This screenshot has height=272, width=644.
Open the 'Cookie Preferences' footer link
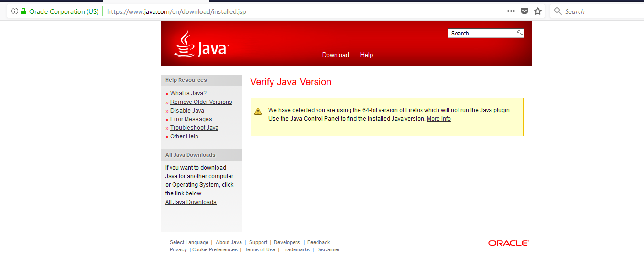click(x=215, y=250)
